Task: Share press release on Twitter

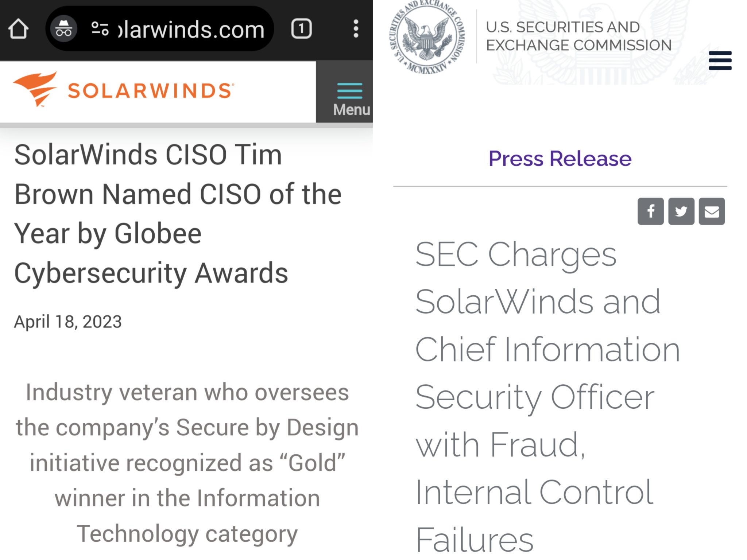Action: [681, 211]
